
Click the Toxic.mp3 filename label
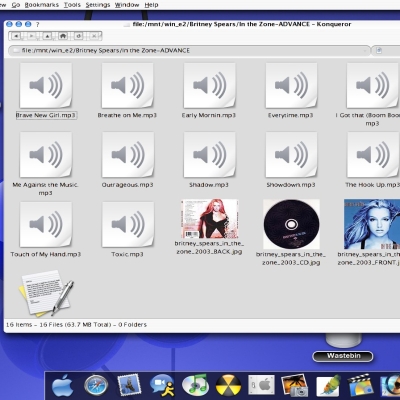127,254
